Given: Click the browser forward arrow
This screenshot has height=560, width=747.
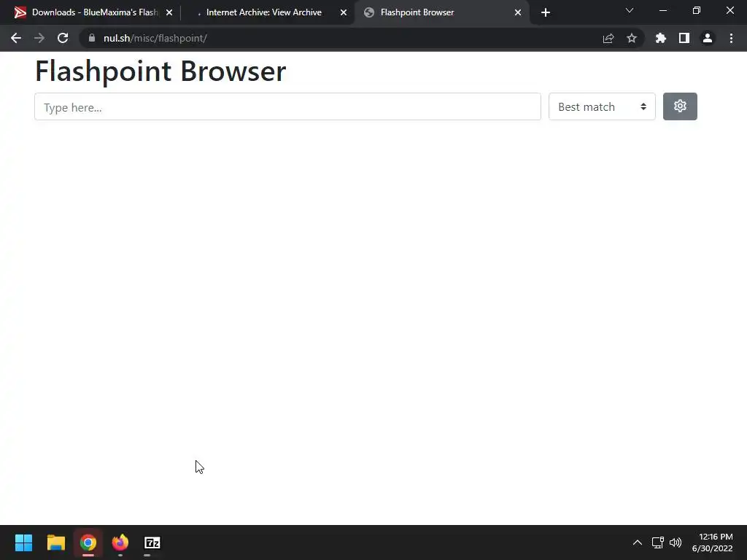Looking at the screenshot, I should 39,38.
